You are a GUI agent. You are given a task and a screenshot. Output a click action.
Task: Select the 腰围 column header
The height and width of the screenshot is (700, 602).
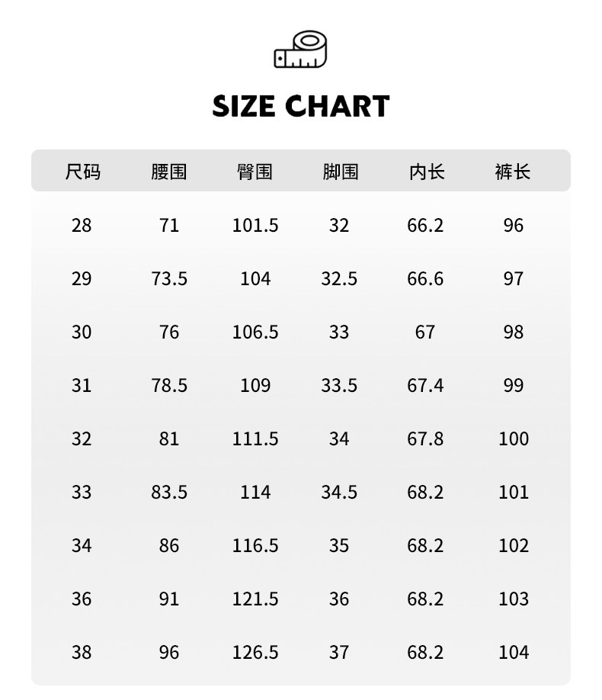[x=168, y=172]
